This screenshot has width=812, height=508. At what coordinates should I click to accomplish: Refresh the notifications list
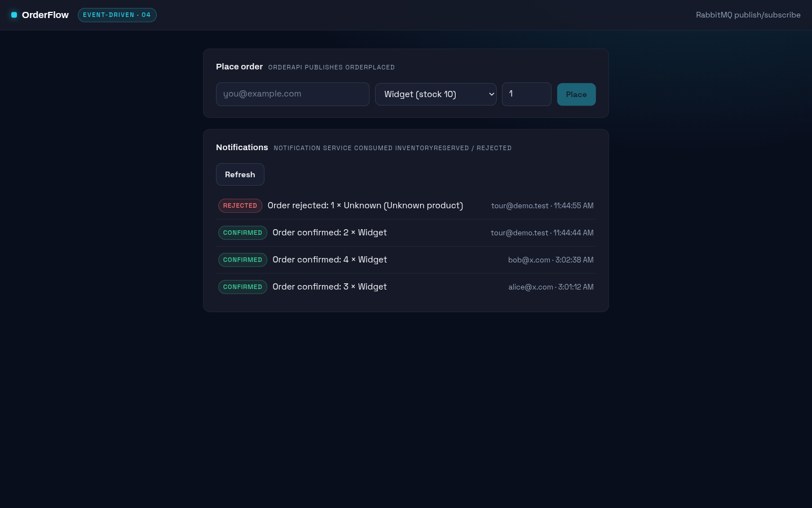[x=240, y=174]
